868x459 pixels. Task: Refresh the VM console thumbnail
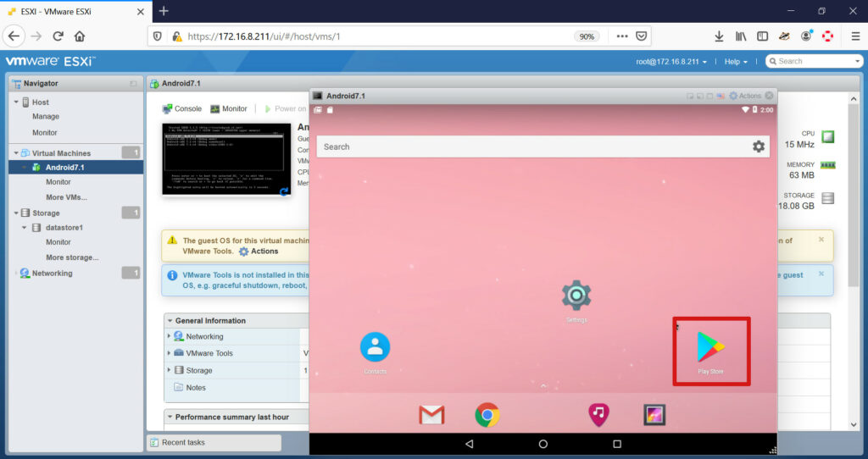(x=284, y=191)
